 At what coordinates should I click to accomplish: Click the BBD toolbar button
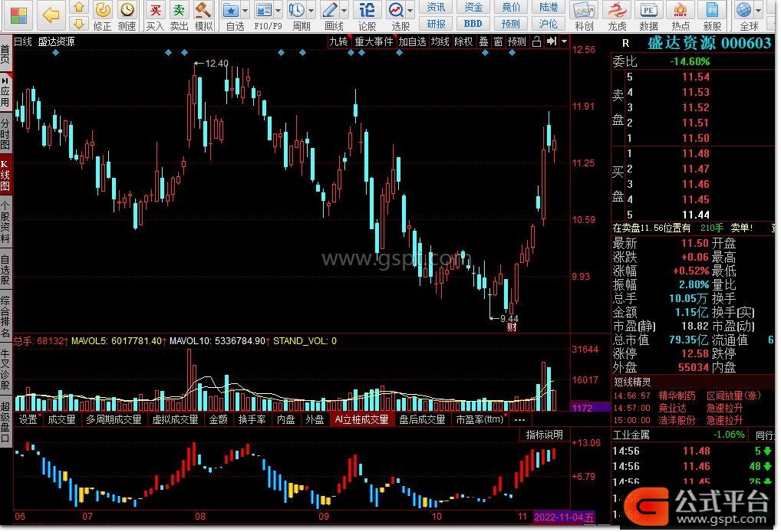(x=473, y=24)
